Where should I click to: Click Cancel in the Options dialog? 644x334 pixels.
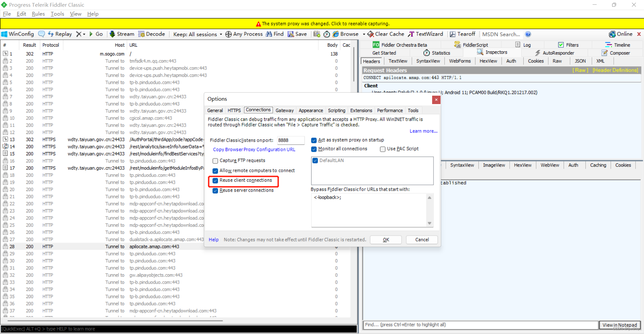pos(422,240)
